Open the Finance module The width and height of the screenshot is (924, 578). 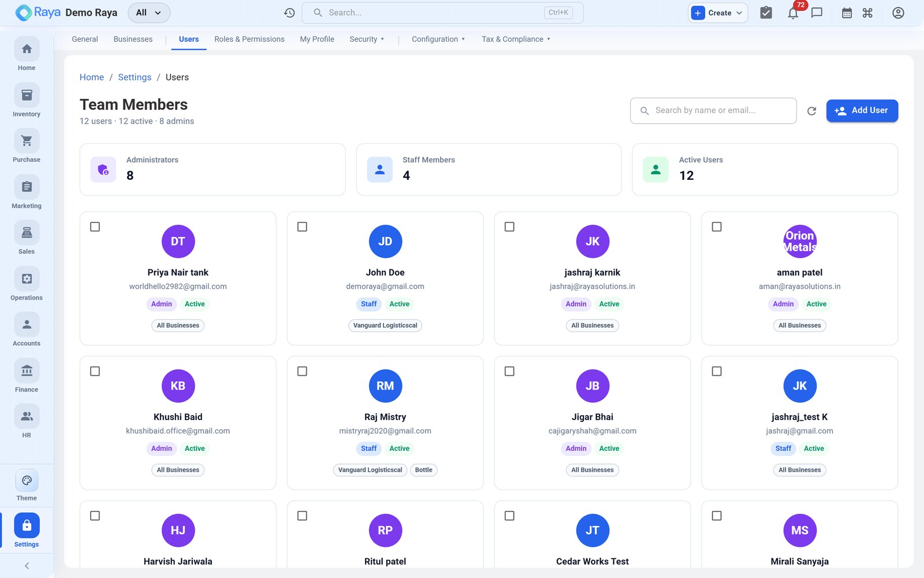click(27, 376)
